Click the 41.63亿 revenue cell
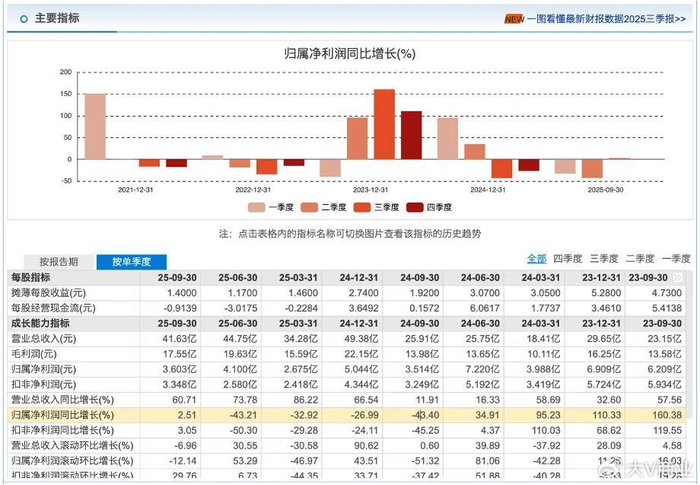This screenshot has width=700, height=485. point(179,339)
